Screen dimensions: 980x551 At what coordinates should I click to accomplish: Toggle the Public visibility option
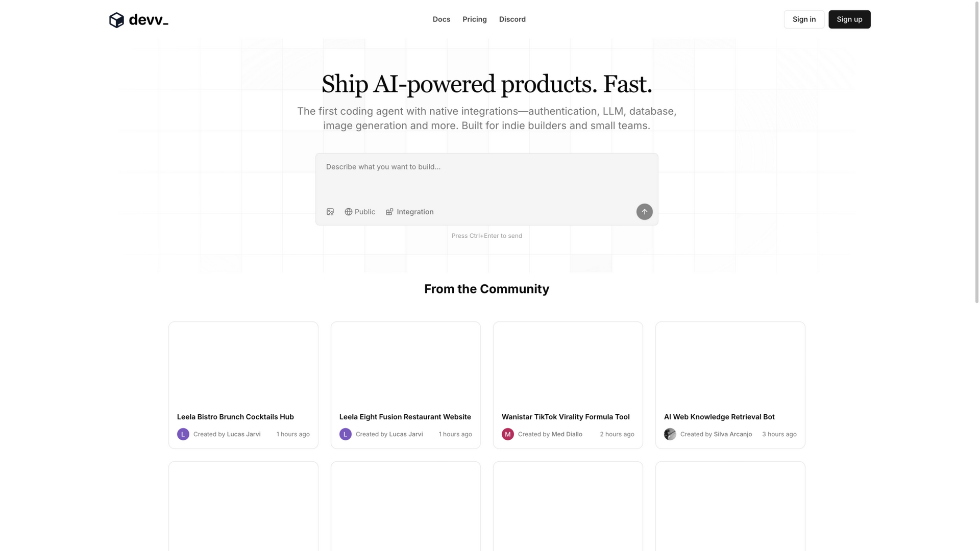click(x=360, y=212)
